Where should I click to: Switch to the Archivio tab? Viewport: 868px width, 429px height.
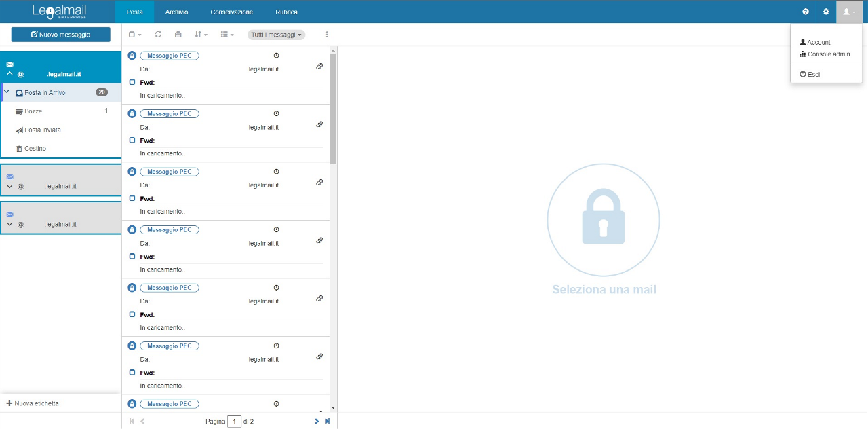pyautogui.click(x=176, y=12)
